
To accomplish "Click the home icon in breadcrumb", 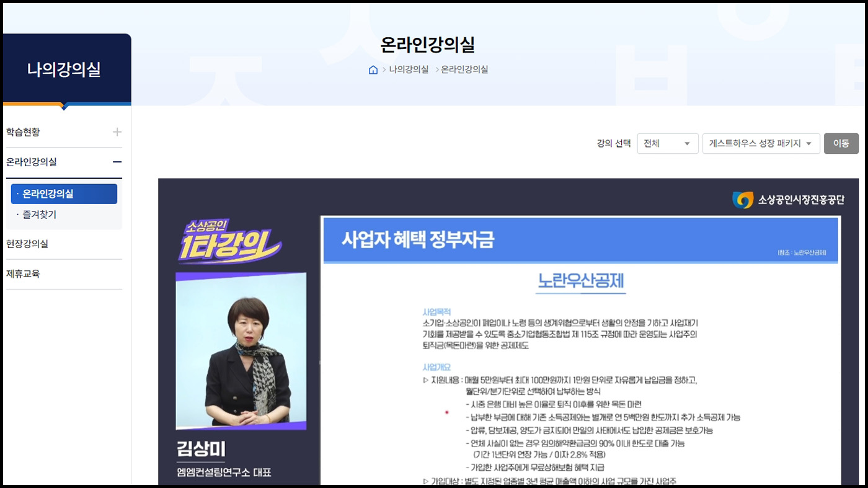I will (x=373, y=69).
